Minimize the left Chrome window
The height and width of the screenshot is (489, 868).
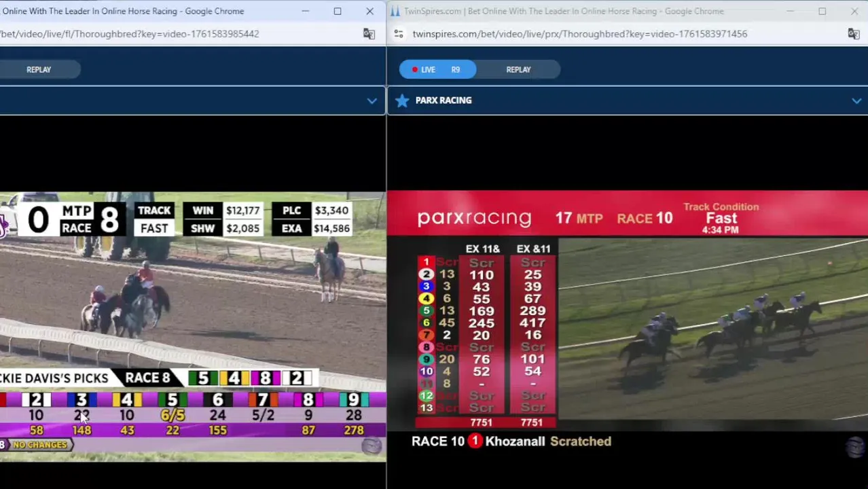coord(306,11)
